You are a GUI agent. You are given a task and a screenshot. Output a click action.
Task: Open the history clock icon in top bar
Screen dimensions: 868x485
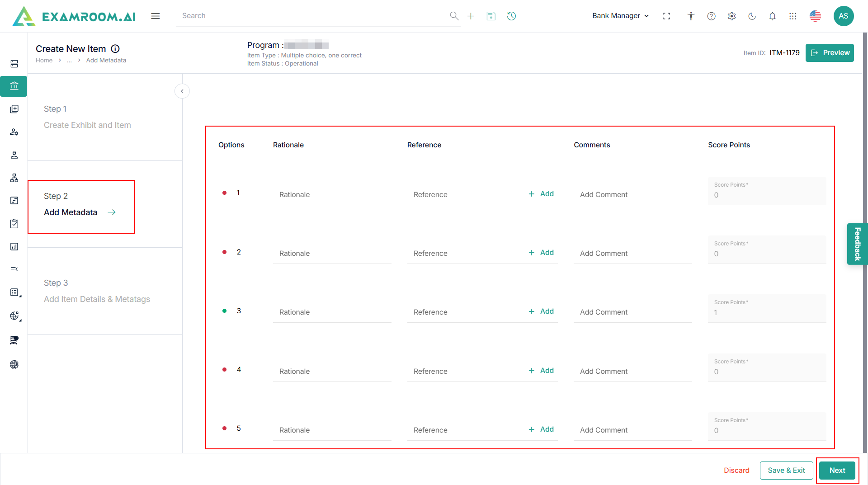(511, 16)
